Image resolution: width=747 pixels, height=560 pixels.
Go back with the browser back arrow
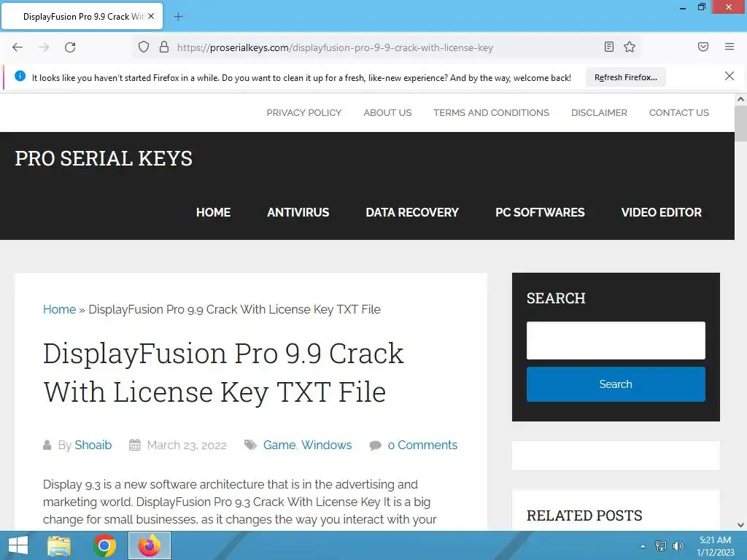(x=18, y=47)
